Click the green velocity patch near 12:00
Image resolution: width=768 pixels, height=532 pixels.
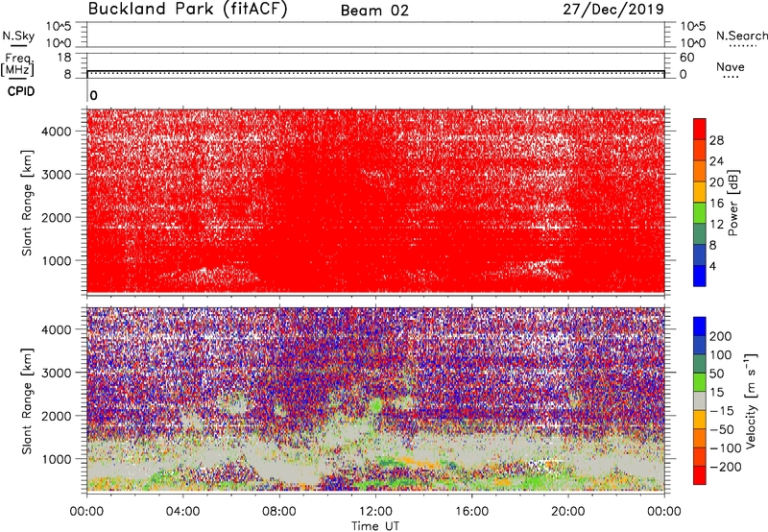tap(376, 405)
